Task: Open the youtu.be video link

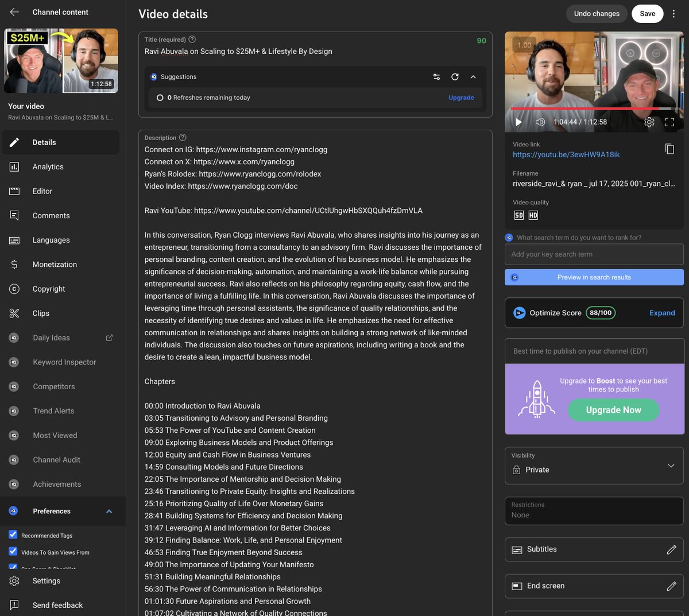Action: click(x=566, y=154)
